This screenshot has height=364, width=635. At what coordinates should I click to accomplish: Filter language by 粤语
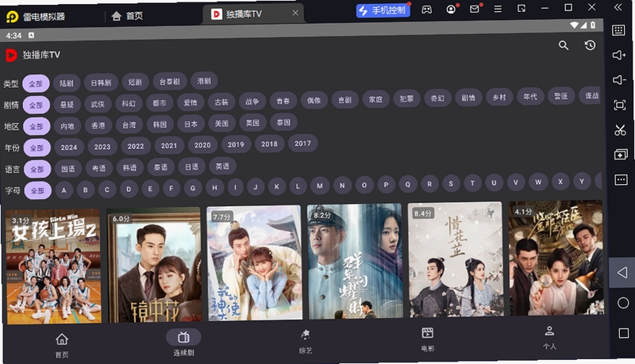tap(98, 168)
